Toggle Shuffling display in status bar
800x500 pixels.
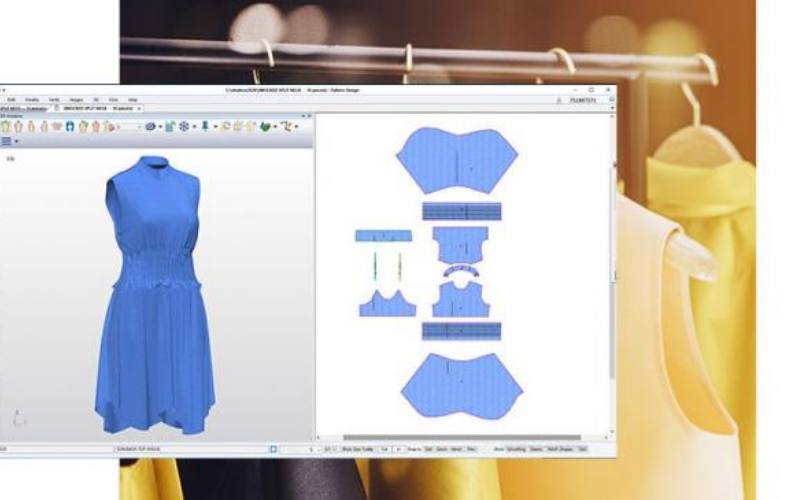pos(515,449)
